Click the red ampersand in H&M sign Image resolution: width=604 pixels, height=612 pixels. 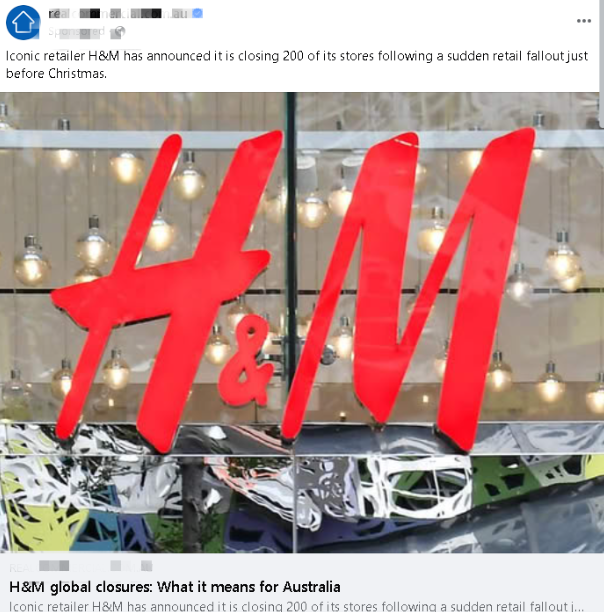pyautogui.click(x=246, y=361)
